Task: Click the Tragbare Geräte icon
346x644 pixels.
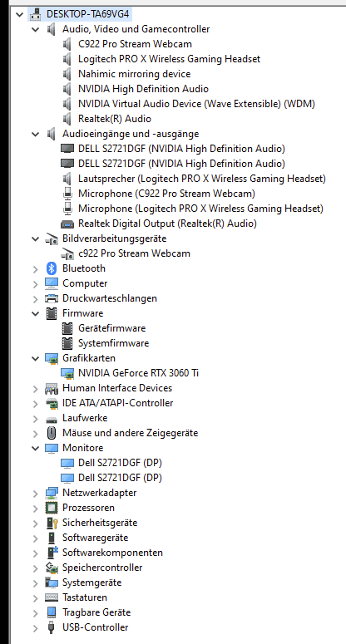Action: (52, 612)
